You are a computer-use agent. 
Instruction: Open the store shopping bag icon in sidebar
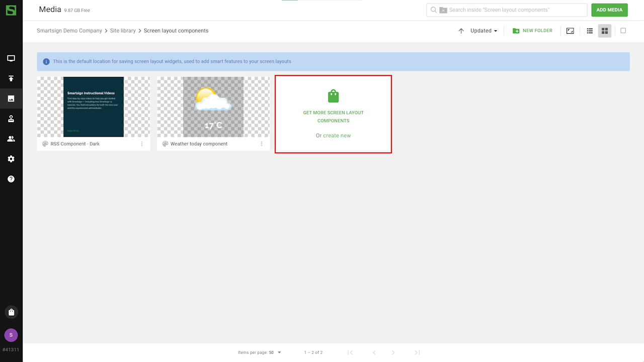[11, 312]
